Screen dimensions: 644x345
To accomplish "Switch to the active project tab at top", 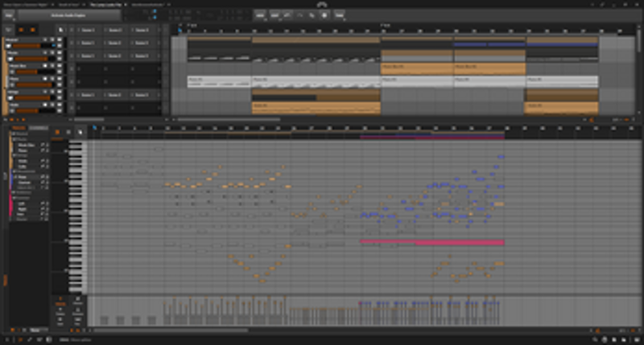I will [106, 5].
